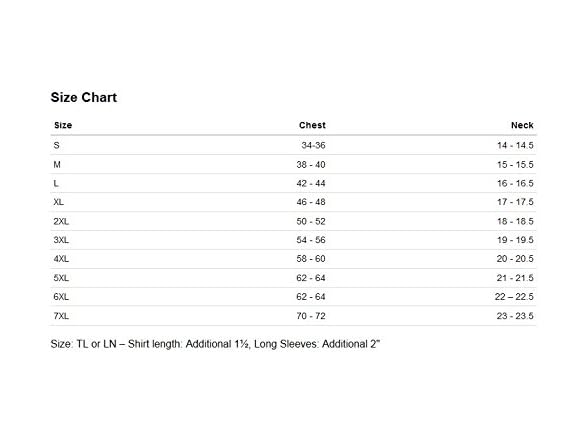Click the Chest column header
Viewport: 588px width, 441px height.
[x=312, y=125]
